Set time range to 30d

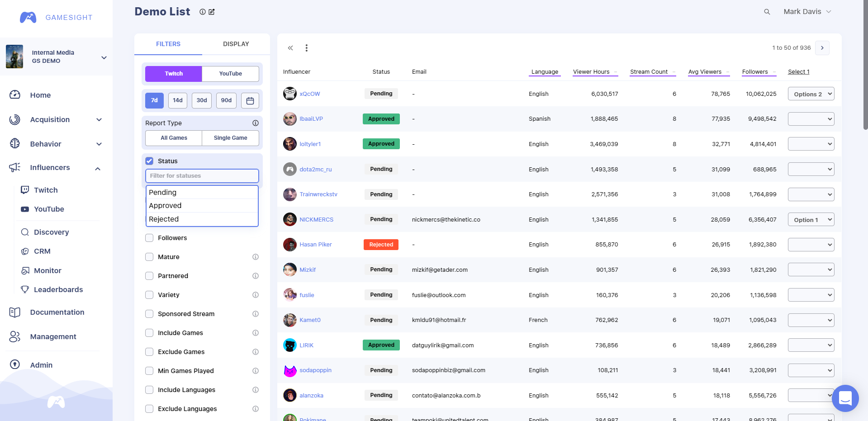[202, 100]
